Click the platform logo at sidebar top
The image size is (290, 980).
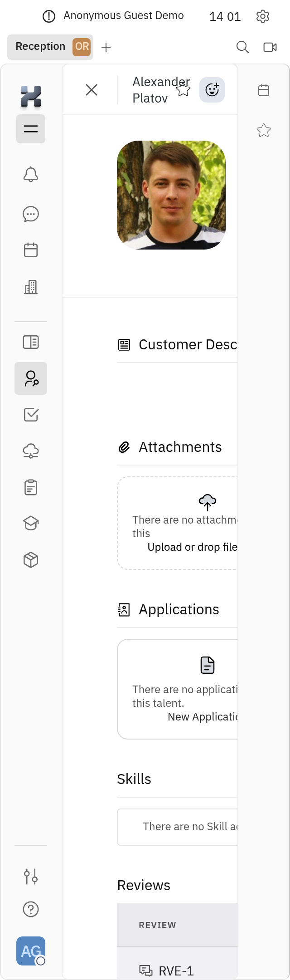pos(31,97)
